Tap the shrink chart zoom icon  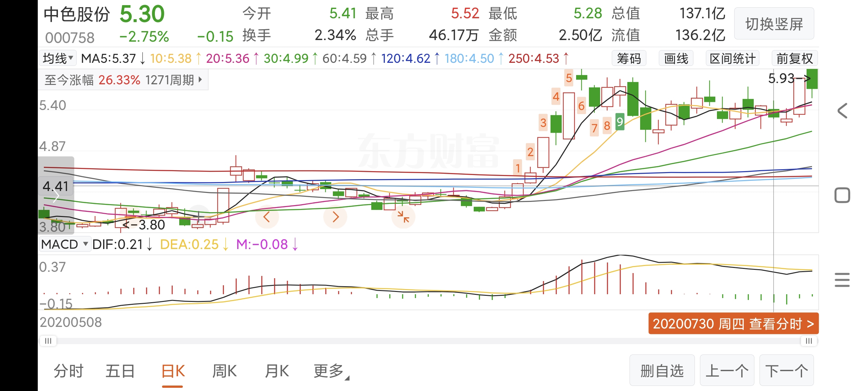point(403,217)
